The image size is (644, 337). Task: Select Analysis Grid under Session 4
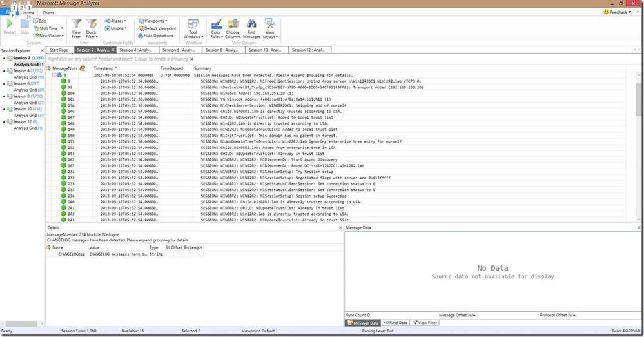pos(29,77)
